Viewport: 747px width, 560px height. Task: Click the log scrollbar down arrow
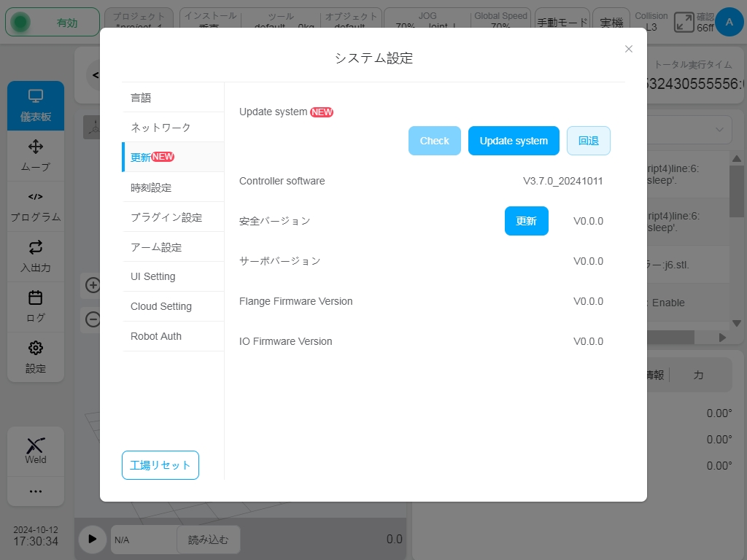click(x=737, y=324)
